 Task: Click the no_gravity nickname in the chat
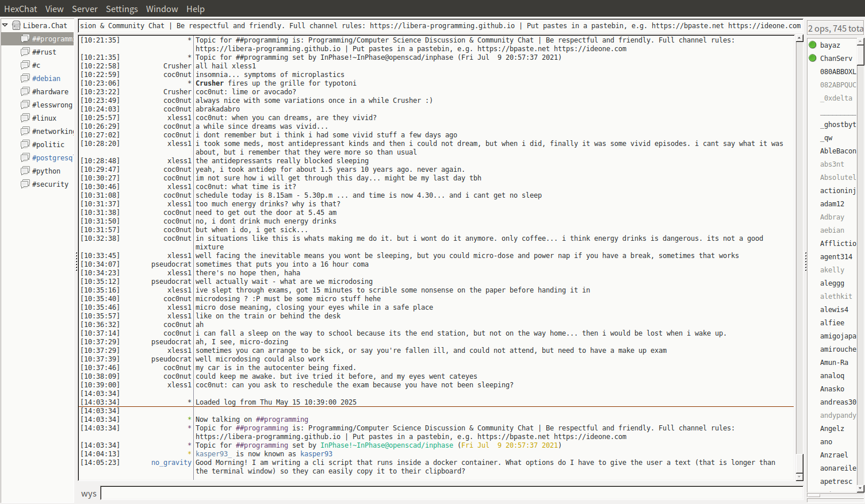tap(171, 462)
